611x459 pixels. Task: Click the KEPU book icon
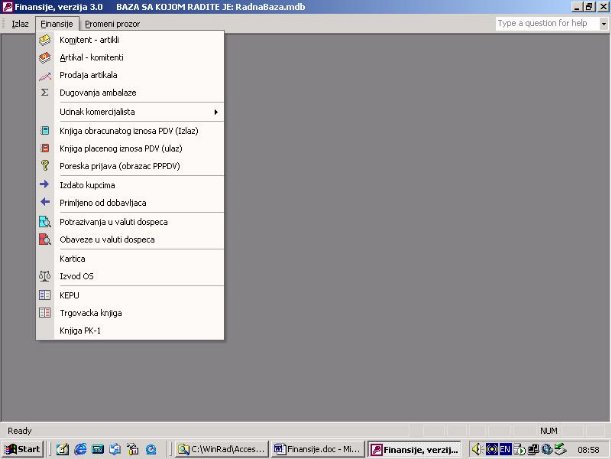click(x=44, y=296)
